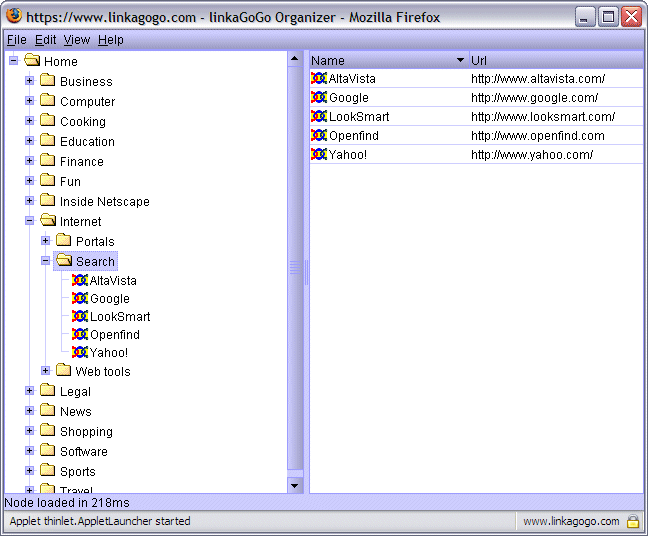
Task: Click the Finance folder icon
Action: pyautogui.click(x=48, y=160)
